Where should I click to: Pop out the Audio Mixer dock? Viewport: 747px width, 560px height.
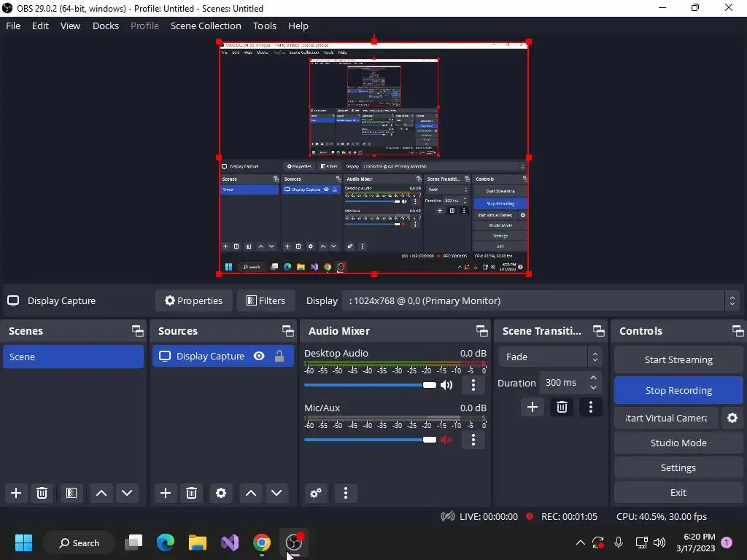pyautogui.click(x=481, y=331)
